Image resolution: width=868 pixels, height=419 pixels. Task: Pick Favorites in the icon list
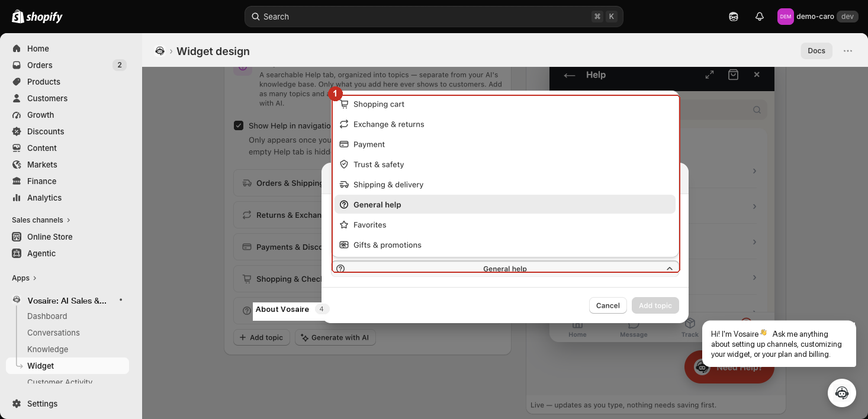(505, 225)
